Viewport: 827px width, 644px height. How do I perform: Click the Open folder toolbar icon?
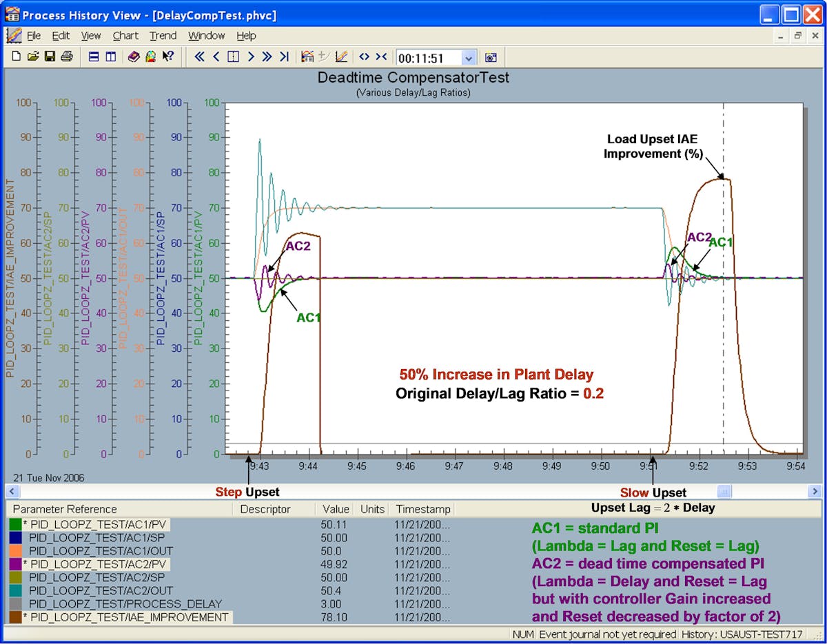[x=32, y=57]
